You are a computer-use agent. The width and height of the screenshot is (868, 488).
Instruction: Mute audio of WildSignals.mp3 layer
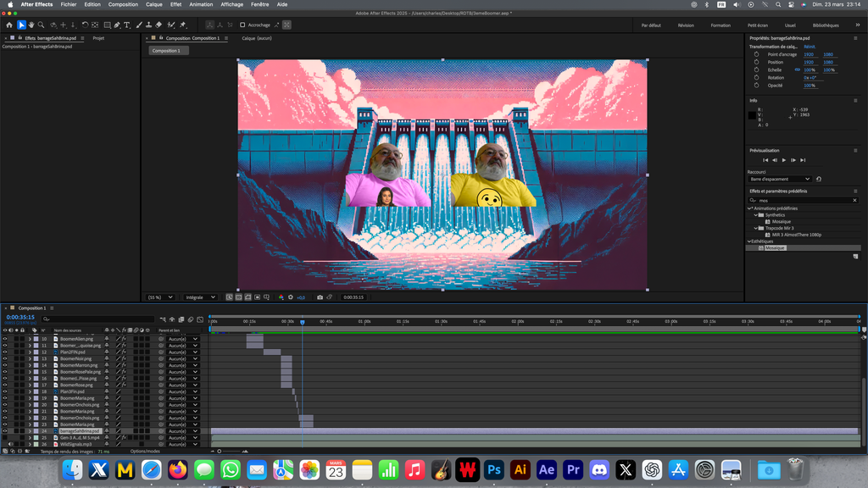point(10,444)
